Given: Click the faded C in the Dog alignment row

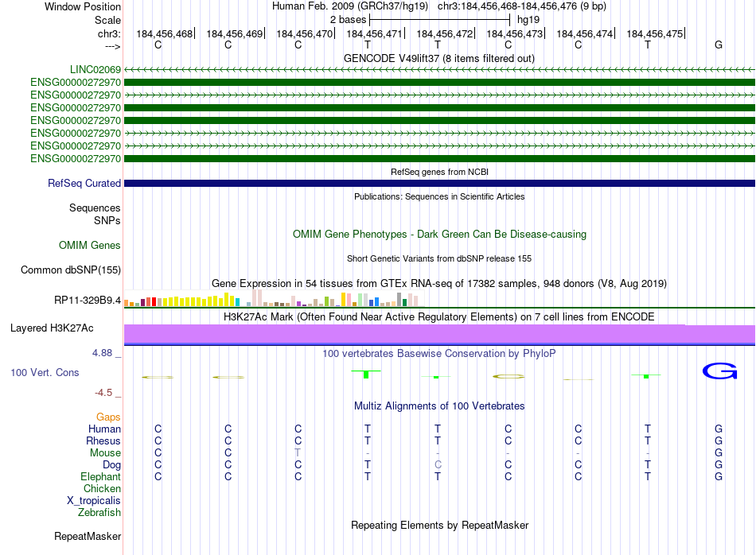Looking at the screenshot, I should (x=438, y=465).
